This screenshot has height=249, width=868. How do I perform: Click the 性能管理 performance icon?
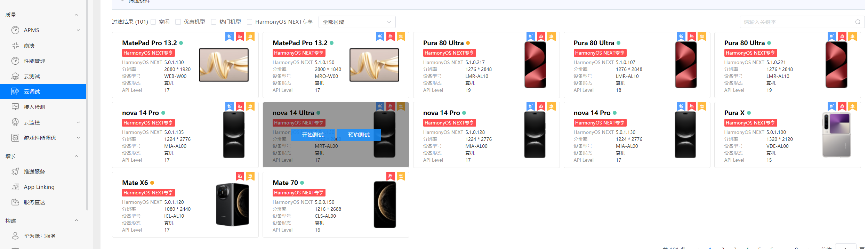point(15,61)
